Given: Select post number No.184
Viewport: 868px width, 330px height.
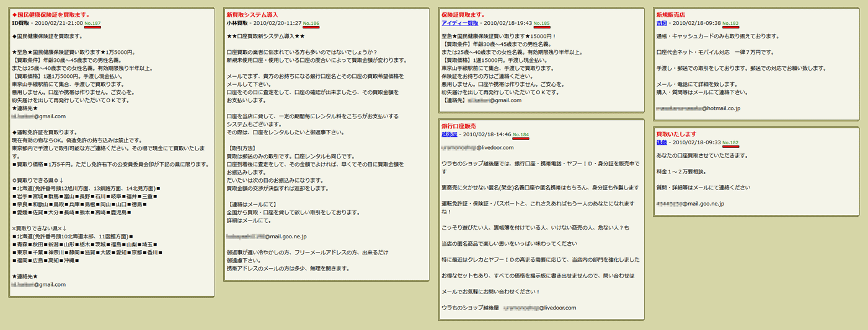Looking at the screenshot, I should pos(521,134).
